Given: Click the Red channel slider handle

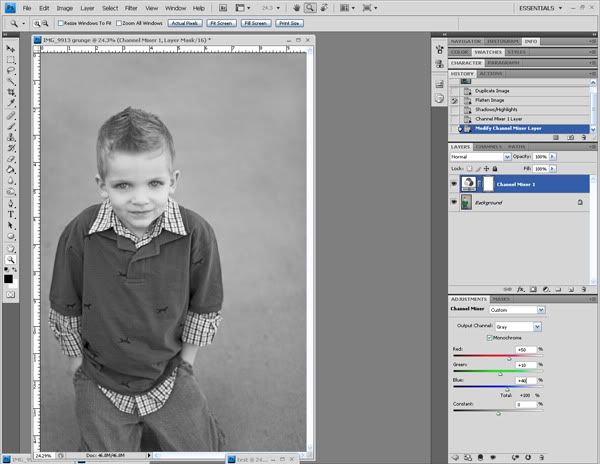Looking at the screenshot, I should (509, 358).
